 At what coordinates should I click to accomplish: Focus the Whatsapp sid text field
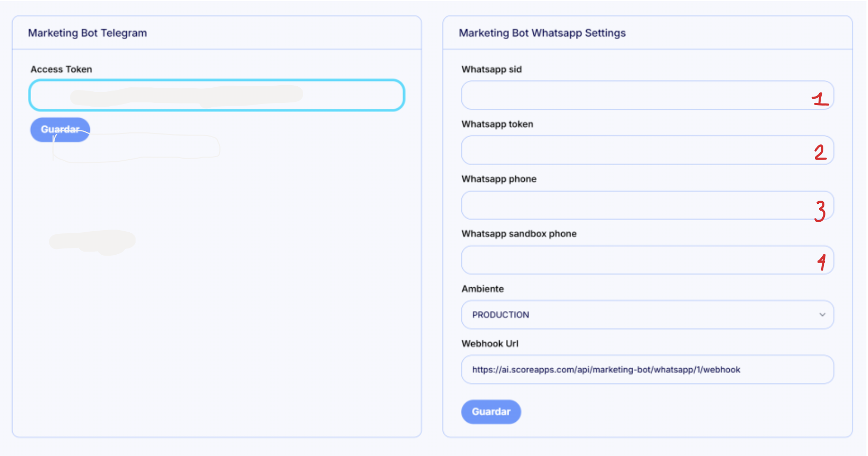pos(631,95)
